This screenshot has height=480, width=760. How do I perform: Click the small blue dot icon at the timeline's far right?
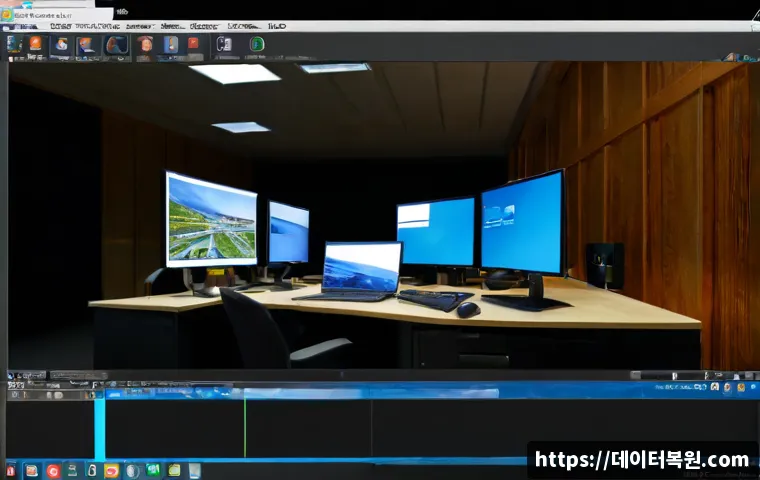(x=753, y=387)
